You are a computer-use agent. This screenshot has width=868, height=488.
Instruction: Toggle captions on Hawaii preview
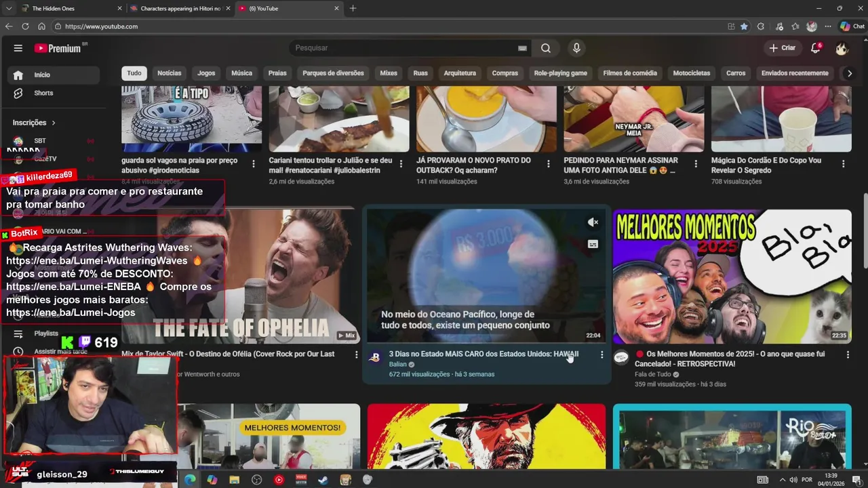pyautogui.click(x=593, y=244)
